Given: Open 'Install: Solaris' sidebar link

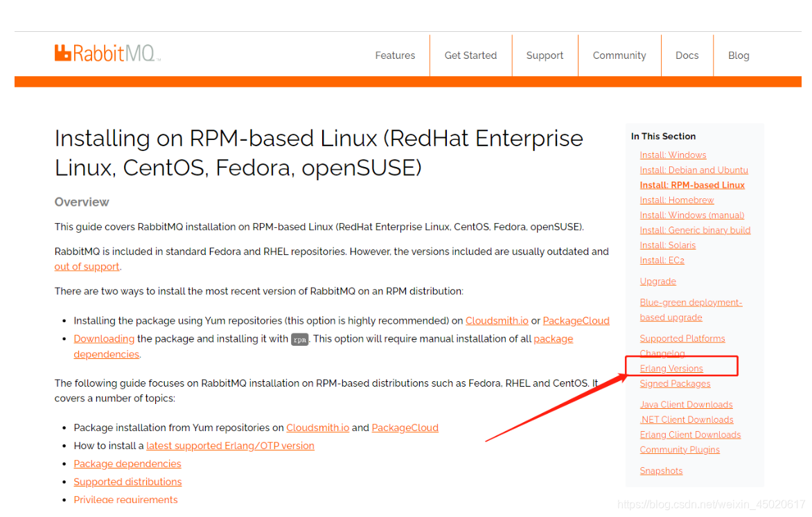Looking at the screenshot, I should [667, 245].
